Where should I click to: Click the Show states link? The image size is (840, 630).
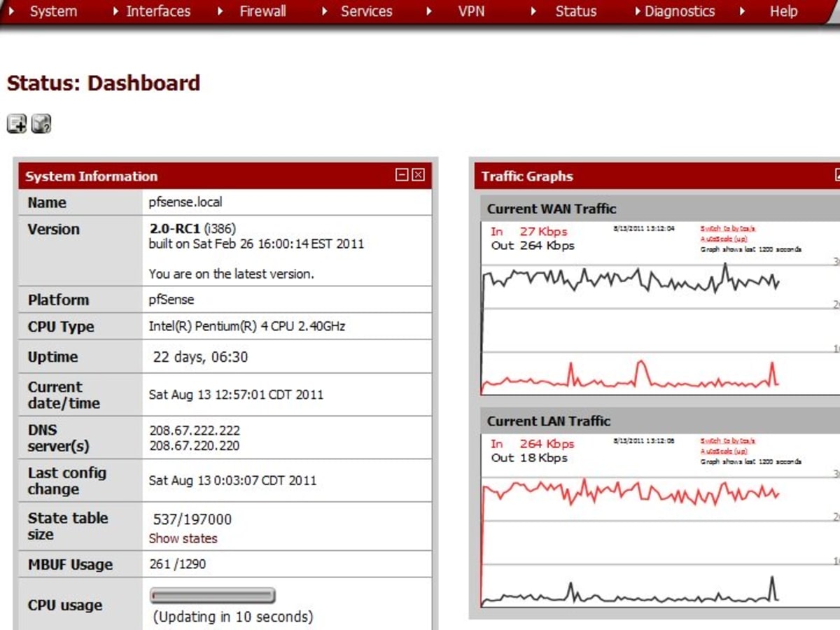(x=183, y=538)
